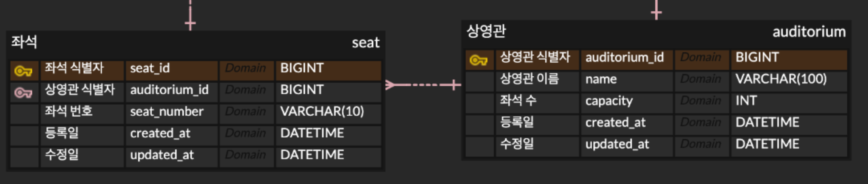Click the Domain cell in seat_id row
The height and width of the screenshot is (184, 868).
pos(246,68)
